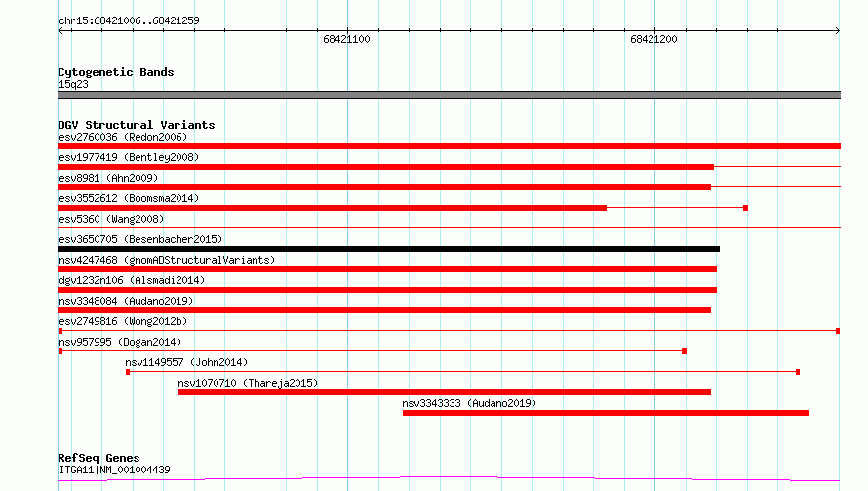Image resolution: width=868 pixels, height=491 pixels.
Task: Click right end marker of esv3552612 (Boomsma2014)
Action: click(x=746, y=208)
